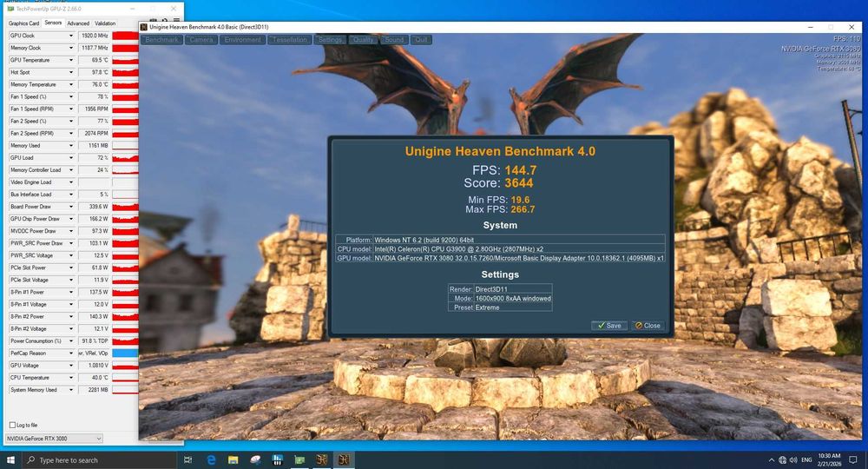This screenshot has width=868, height=469.
Task: Click the GPU-Z title bar app icon
Action: coord(11,9)
